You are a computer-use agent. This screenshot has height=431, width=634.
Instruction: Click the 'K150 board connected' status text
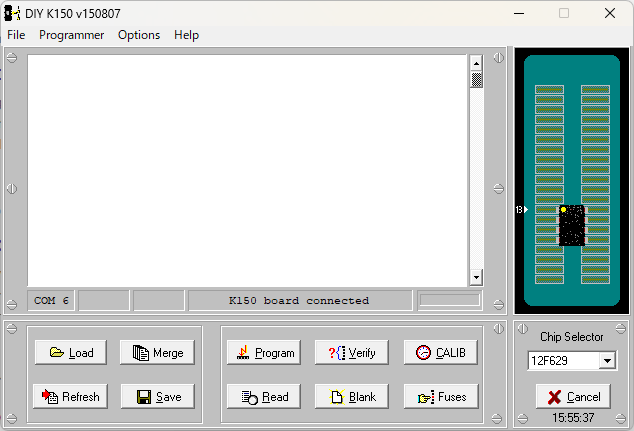coord(299,301)
